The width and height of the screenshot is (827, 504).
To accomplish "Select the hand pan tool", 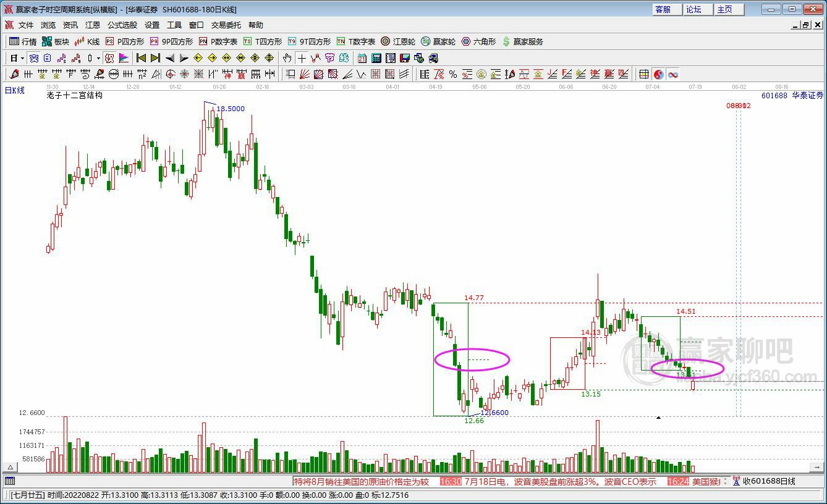I will click(x=287, y=58).
